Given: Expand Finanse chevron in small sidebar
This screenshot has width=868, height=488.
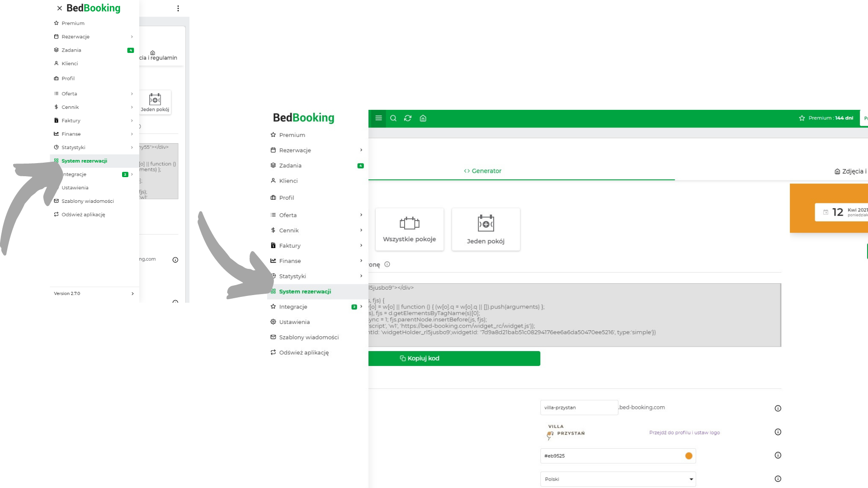Looking at the screenshot, I should click(132, 134).
